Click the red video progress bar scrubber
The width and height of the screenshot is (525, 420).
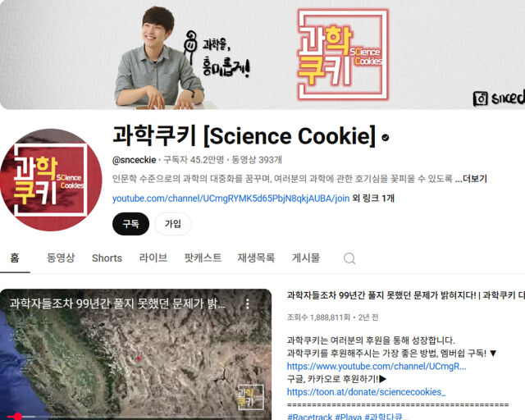pyautogui.click(x=17, y=417)
